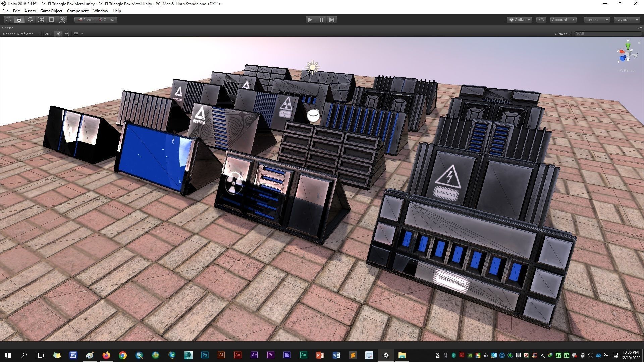The height and width of the screenshot is (362, 644).
Task: Expand the Gizmos dropdown
Action: (x=562, y=34)
